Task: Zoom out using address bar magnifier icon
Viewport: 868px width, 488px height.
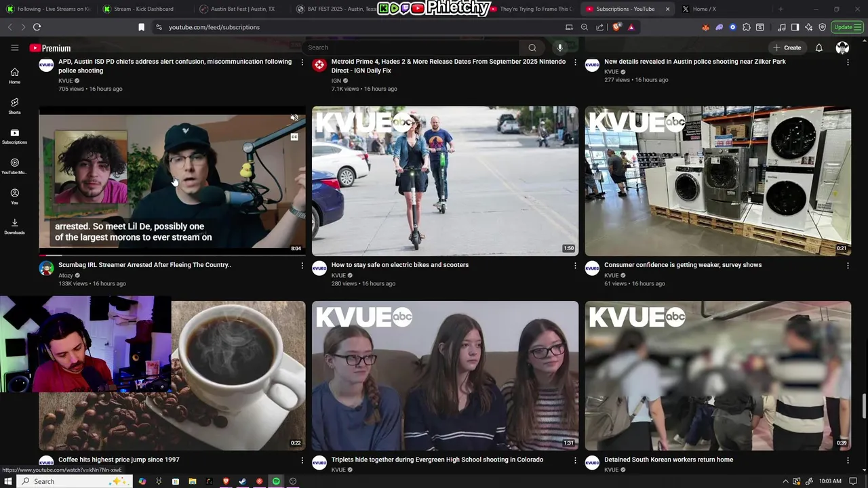Action: click(x=585, y=27)
